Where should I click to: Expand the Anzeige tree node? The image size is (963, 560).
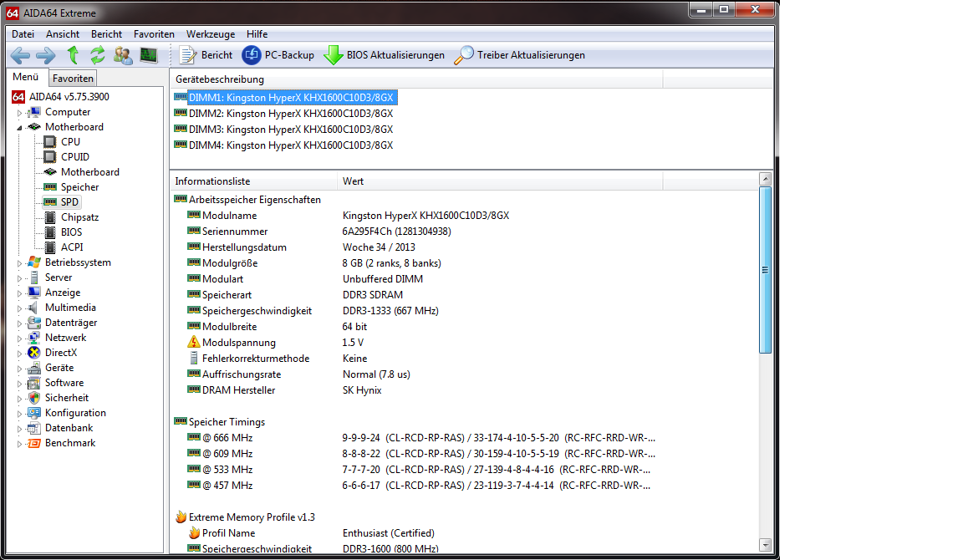pos(20,293)
